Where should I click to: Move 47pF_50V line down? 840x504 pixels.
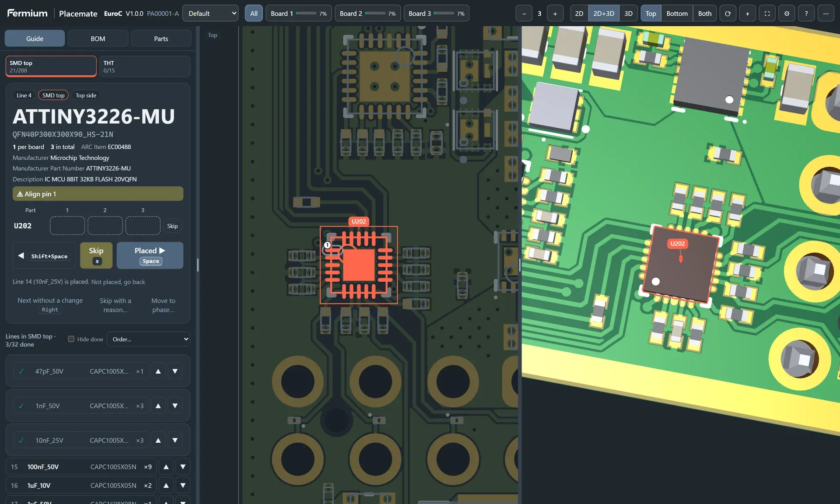tap(175, 371)
